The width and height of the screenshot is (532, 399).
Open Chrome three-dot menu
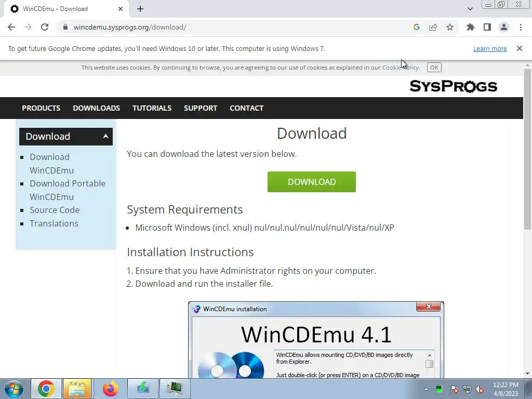coord(521,27)
